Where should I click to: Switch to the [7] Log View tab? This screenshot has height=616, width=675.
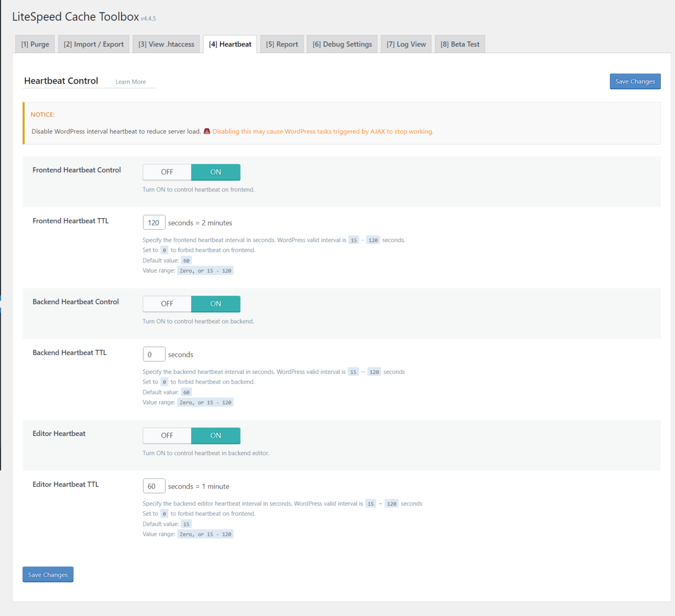click(x=406, y=44)
